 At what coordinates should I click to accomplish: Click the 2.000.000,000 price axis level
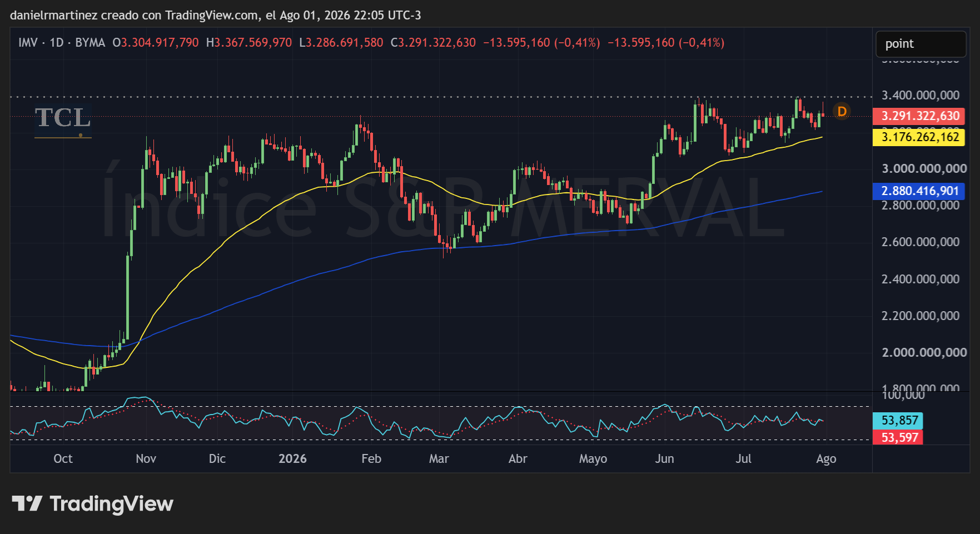[924, 353]
